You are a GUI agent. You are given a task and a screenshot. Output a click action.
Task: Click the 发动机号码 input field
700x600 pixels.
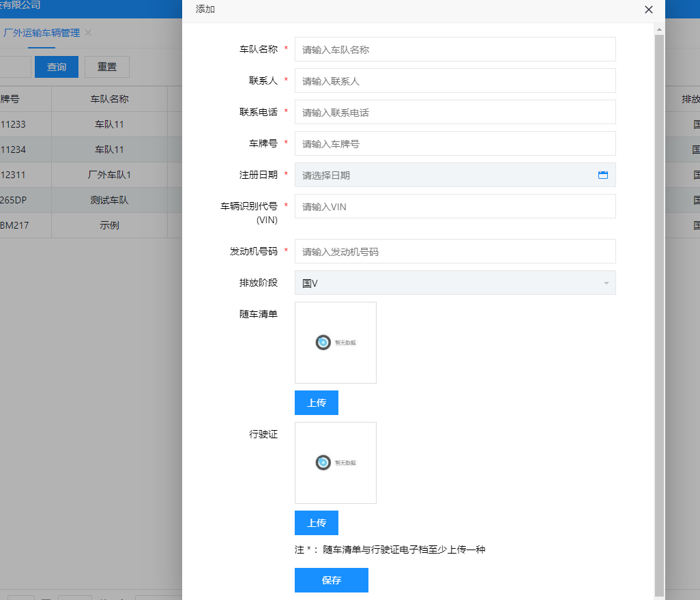click(455, 251)
